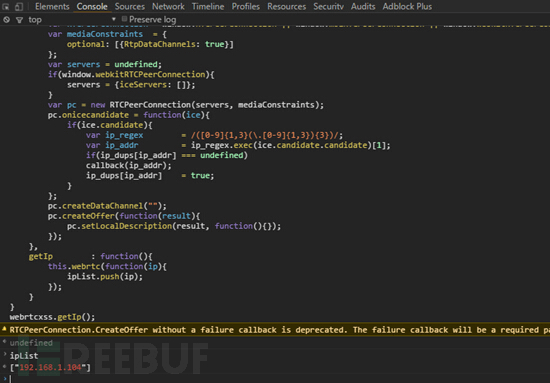The height and width of the screenshot is (383, 550).
Task: Click the 192.168.1.104 result string
Action: click(51, 367)
